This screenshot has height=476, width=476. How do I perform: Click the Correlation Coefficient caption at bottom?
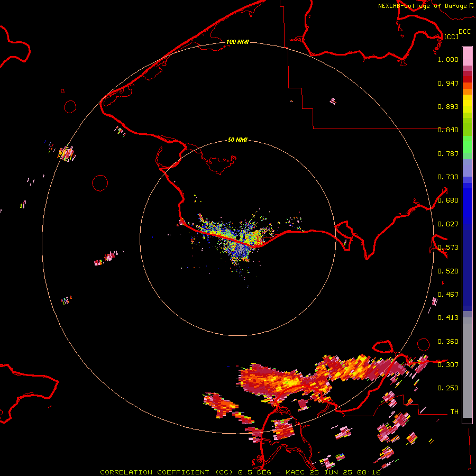[x=240, y=472]
